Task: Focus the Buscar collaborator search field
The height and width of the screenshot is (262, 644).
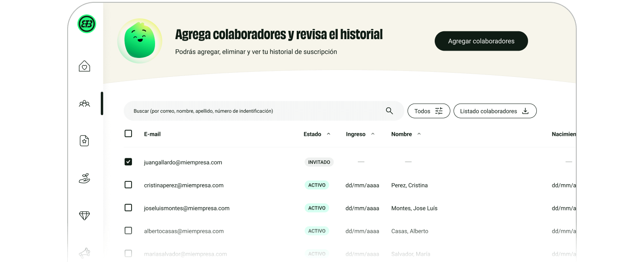Action: coord(253,111)
